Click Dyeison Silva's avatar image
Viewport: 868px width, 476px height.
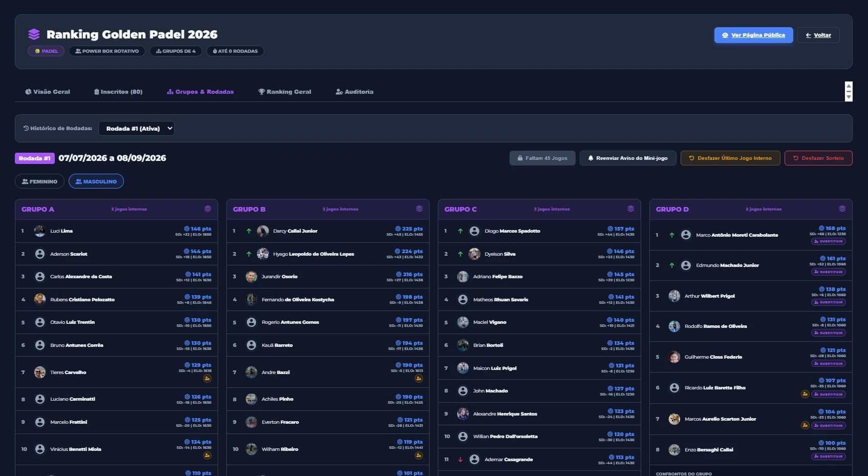point(474,254)
